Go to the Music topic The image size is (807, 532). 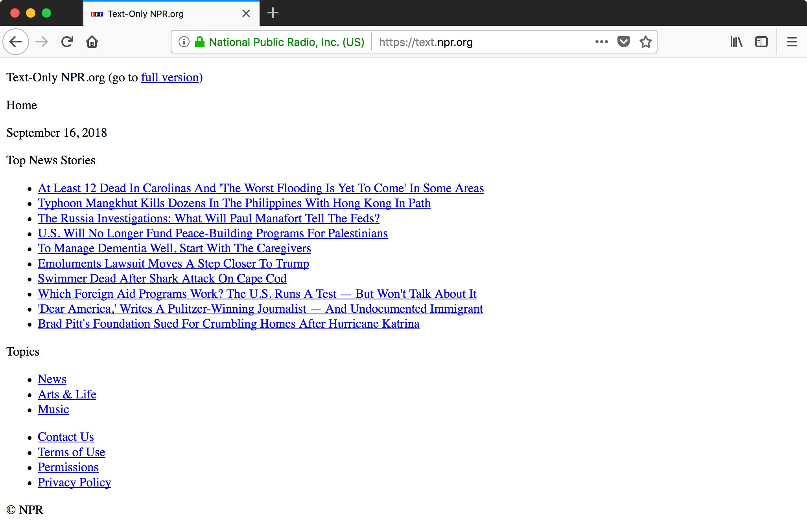click(53, 409)
